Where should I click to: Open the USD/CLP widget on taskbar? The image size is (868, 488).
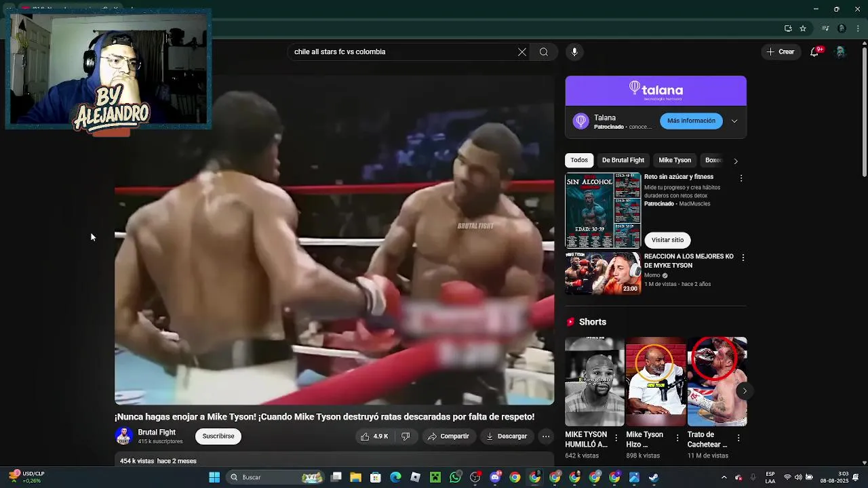click(27, 477)
